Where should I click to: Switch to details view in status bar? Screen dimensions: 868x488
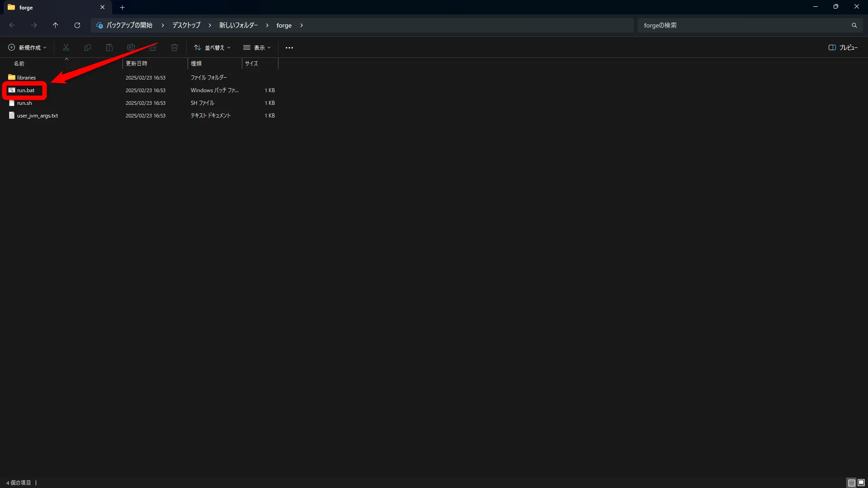(851, 483)
